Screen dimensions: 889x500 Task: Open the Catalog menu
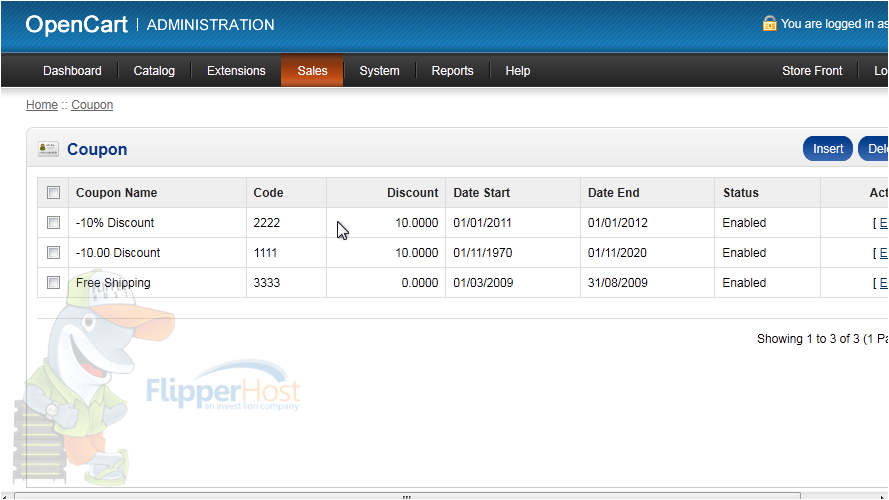(x=154, y=71)
